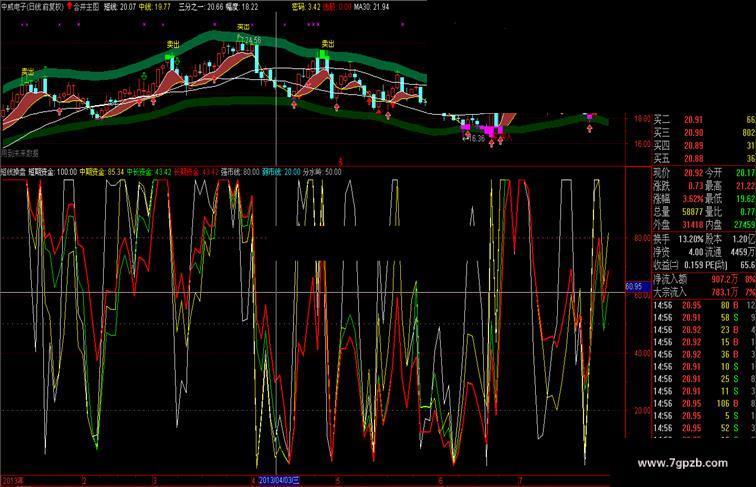The image size is (756, 487).
Task: Click the 幅度 18.22 indicator value
Action: coord(242,7)
